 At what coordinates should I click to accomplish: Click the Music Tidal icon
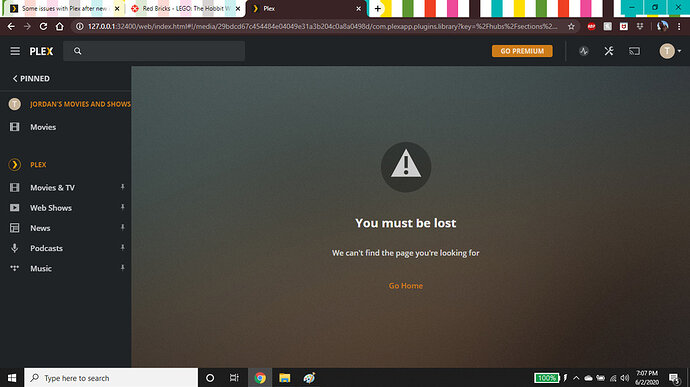15,268
